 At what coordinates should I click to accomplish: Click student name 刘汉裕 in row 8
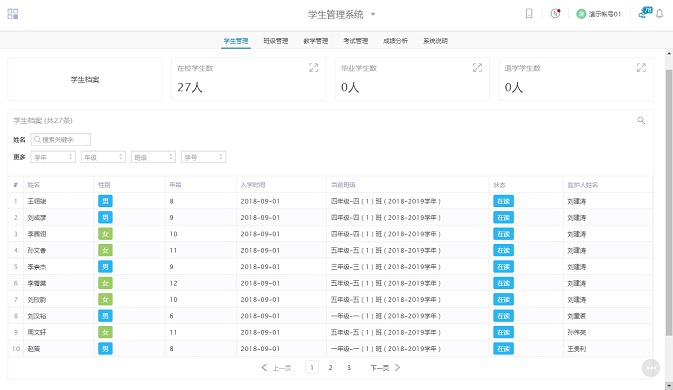tap(36, 316)
